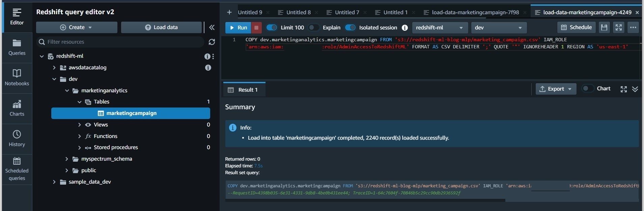The image size is (644, 211).
Task: Open the Create dropdown
Action: 77,27
